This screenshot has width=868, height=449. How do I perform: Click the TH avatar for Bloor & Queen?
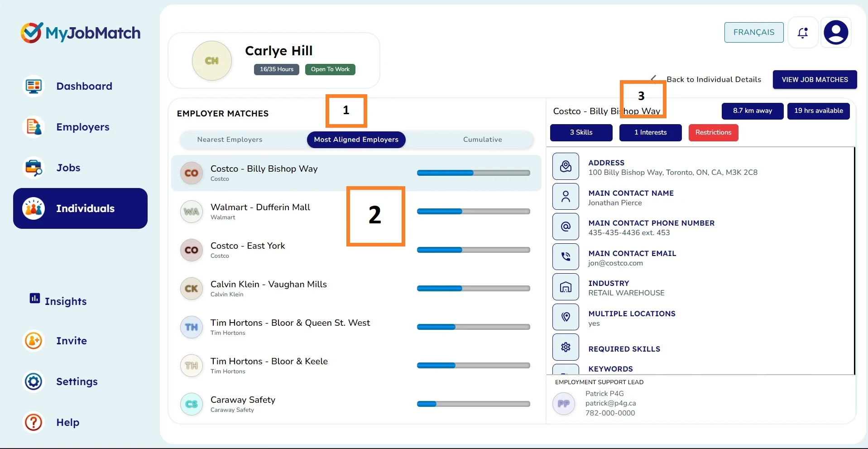point(192,327)
